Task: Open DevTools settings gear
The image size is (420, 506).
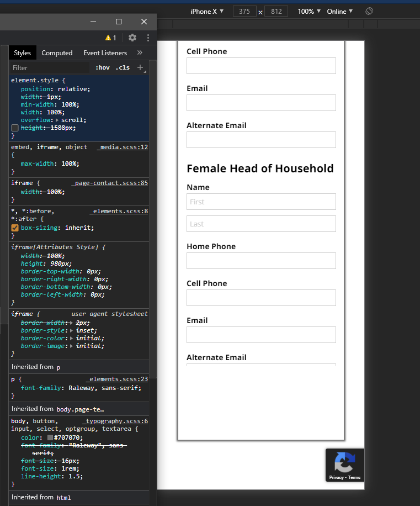Action: point(132,38)
